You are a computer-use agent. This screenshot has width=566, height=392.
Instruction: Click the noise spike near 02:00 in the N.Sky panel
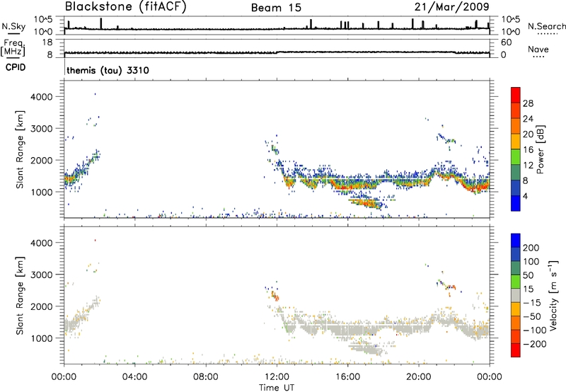point(101,23)
